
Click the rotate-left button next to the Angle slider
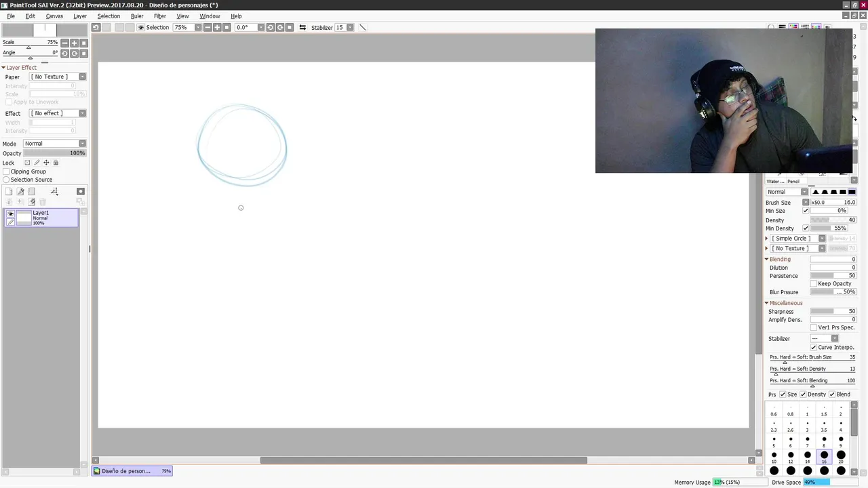pyautogui.click(x=64, y=54)
